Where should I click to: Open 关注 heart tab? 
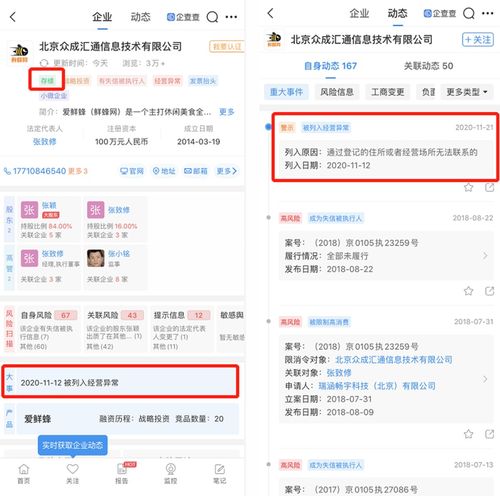coord(73,473)
